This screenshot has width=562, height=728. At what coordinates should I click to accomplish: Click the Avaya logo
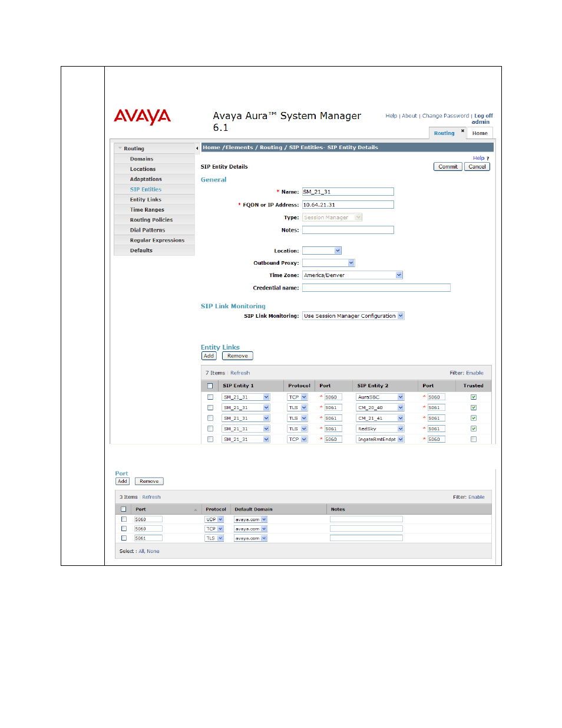tap(142, 117)
